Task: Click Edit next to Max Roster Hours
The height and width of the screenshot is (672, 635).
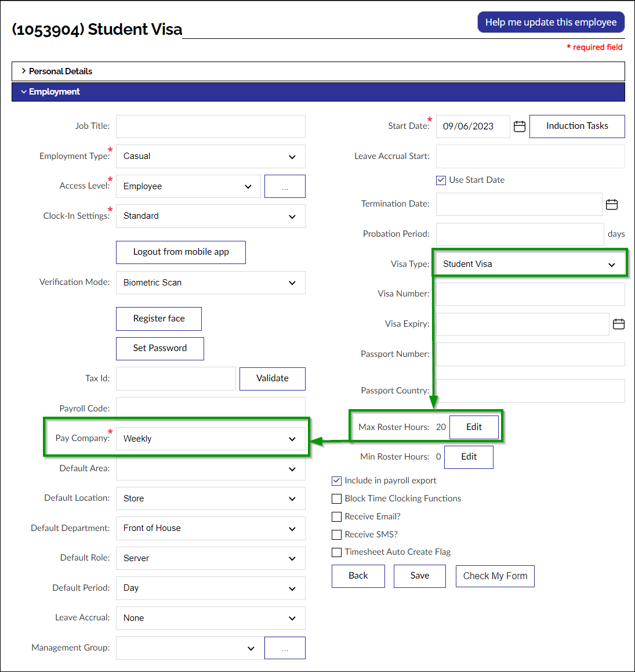Action: pyautogui.click(x=474, y=427)
